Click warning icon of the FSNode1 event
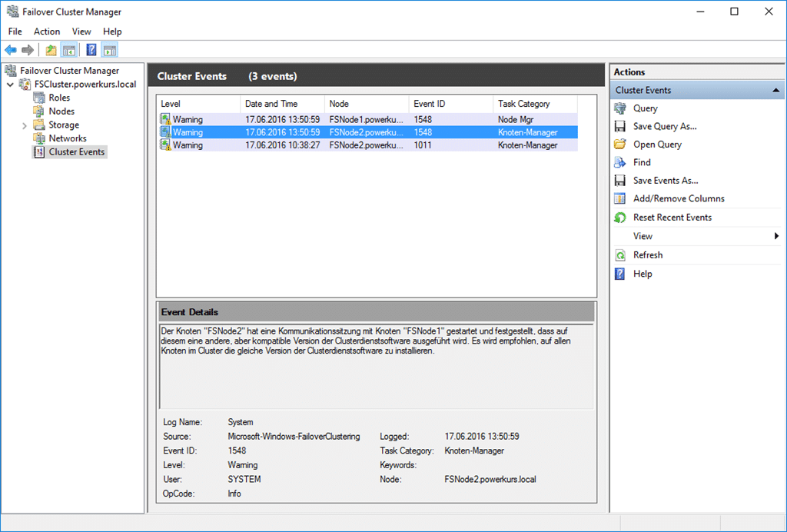The width and height of the screenshot is (787, 532). coord(166,119)
